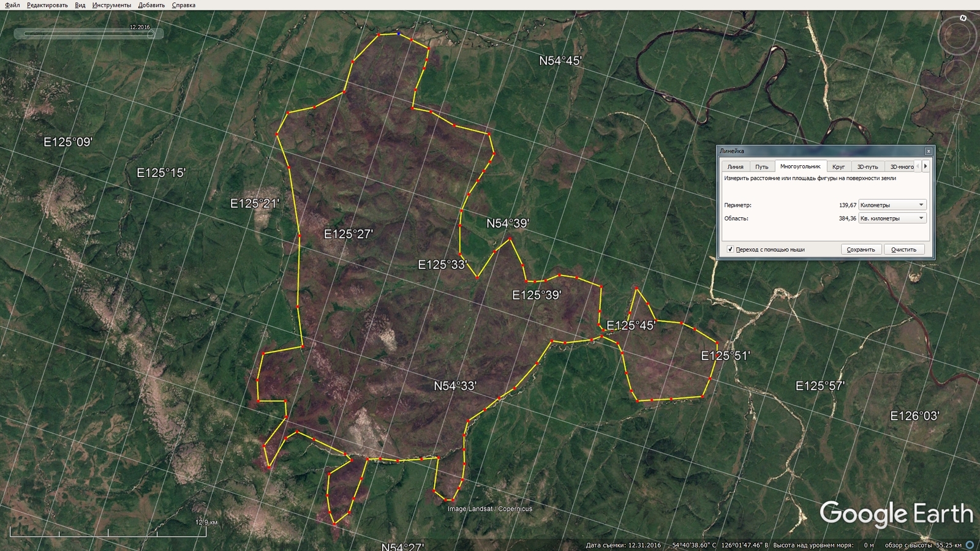Click the streaming indicator icon in status bar

click(970, 545)
